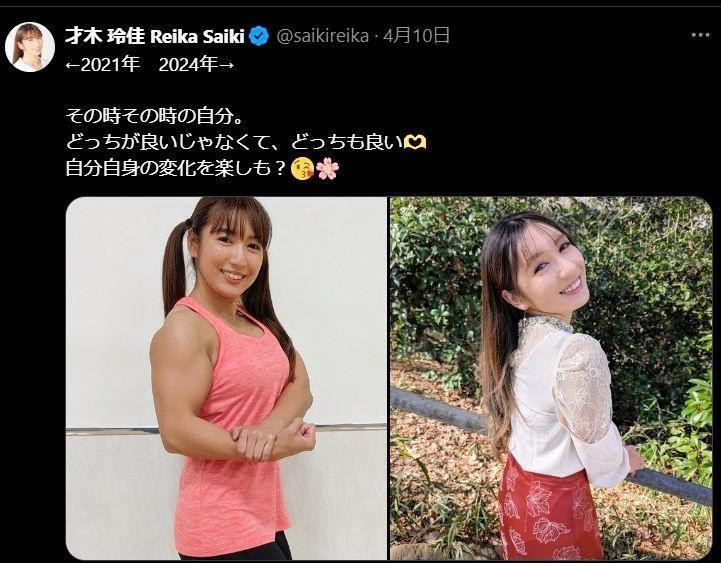The height and width of the screenshot is (563, 721).
Task: Click the kissing face emoji
Action: click(303, 168)
